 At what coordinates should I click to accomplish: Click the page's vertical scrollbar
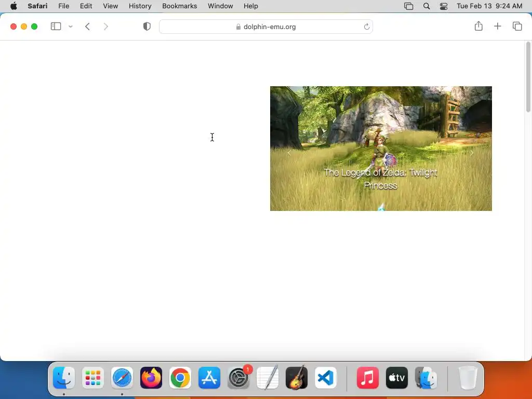pyautogui.click(x=528, y=77)
